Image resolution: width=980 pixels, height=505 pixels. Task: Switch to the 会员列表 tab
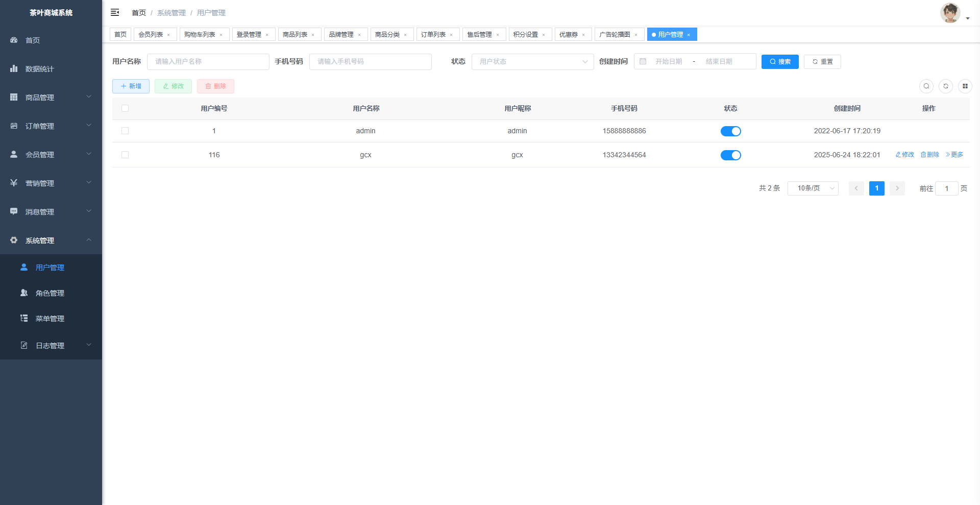click(151, 35)
